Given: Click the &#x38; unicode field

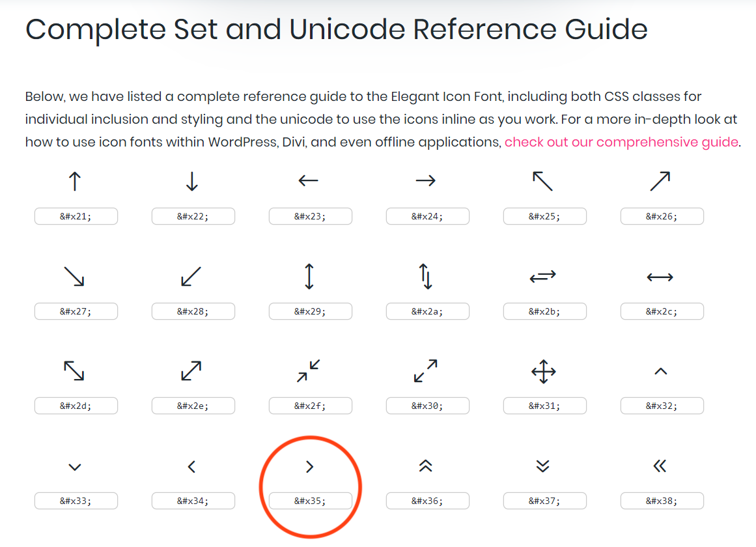Looking at the screenshot, I should point(662,501).
